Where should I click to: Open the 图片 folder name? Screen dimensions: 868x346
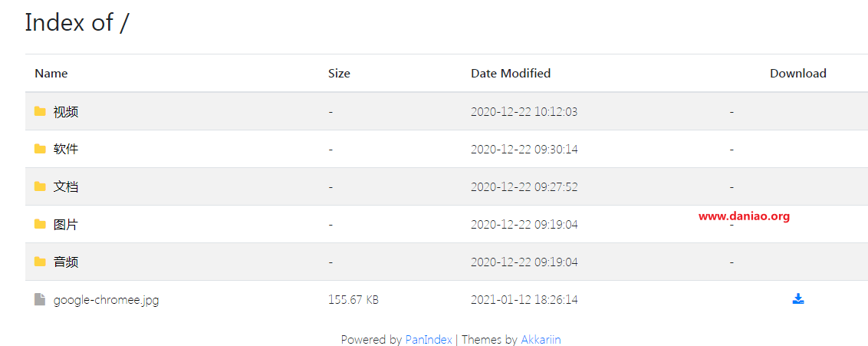(x=66, y=225)
